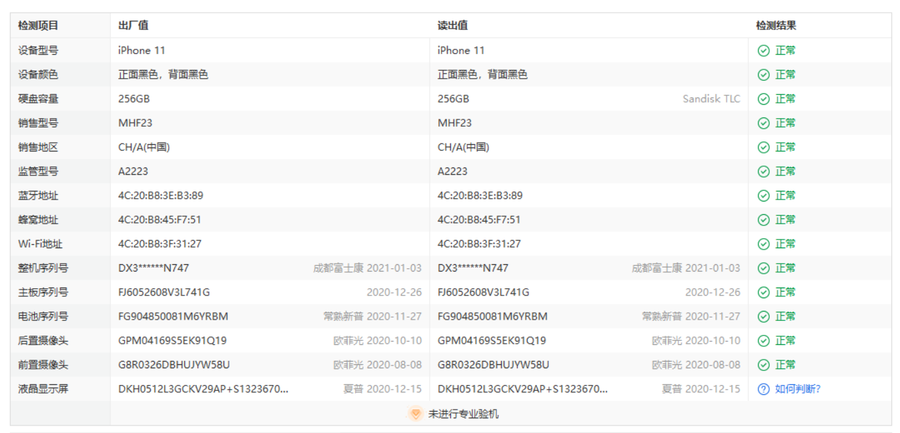Click 常熟新普 2020-11-27 in read column
This screenshot has height=433, width=900.
(x=691, y=316)
